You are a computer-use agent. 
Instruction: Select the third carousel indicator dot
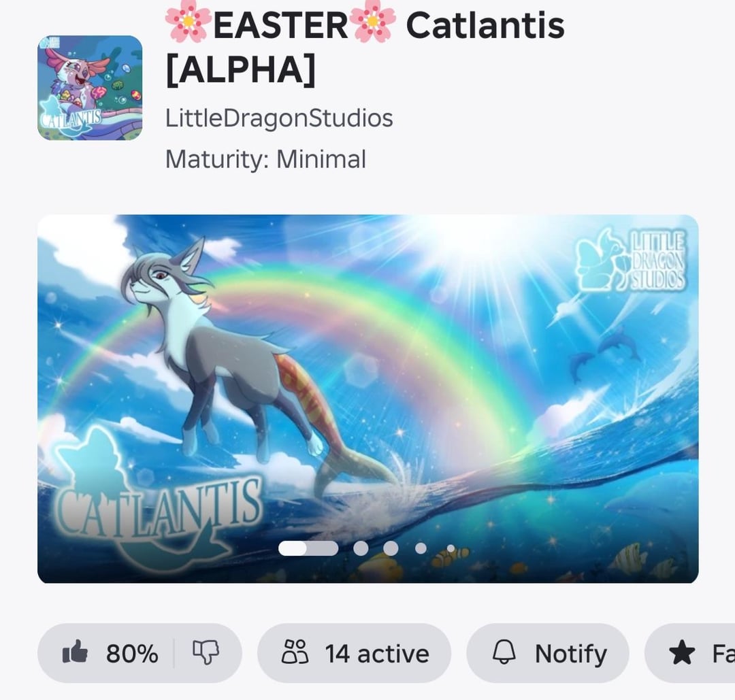pos(391,548)
